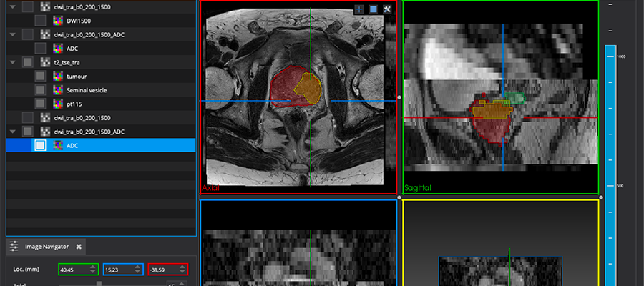Click the tumour segmentation color icon

point(58,77)
